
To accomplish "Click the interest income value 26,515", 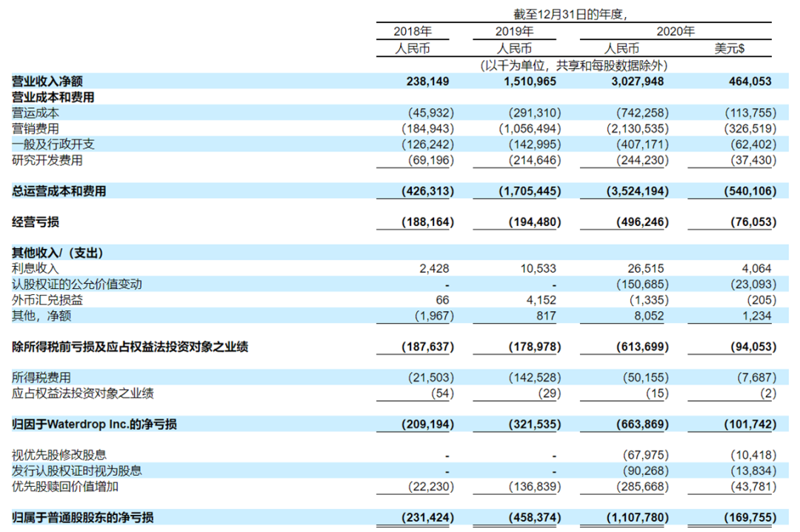I will coord(645,268).
